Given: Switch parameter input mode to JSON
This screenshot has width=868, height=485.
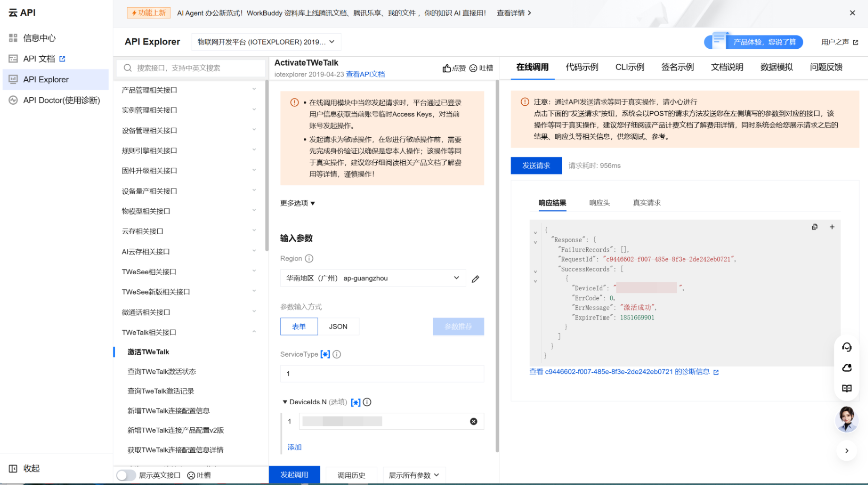Looking at the screenshot, I should (x=338, y=326).
